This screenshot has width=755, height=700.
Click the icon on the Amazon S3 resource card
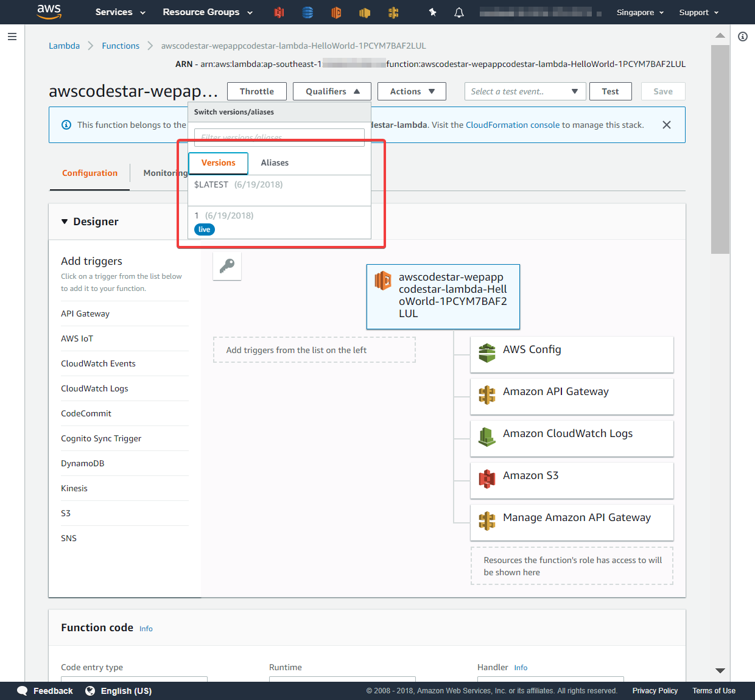[487, 479]
